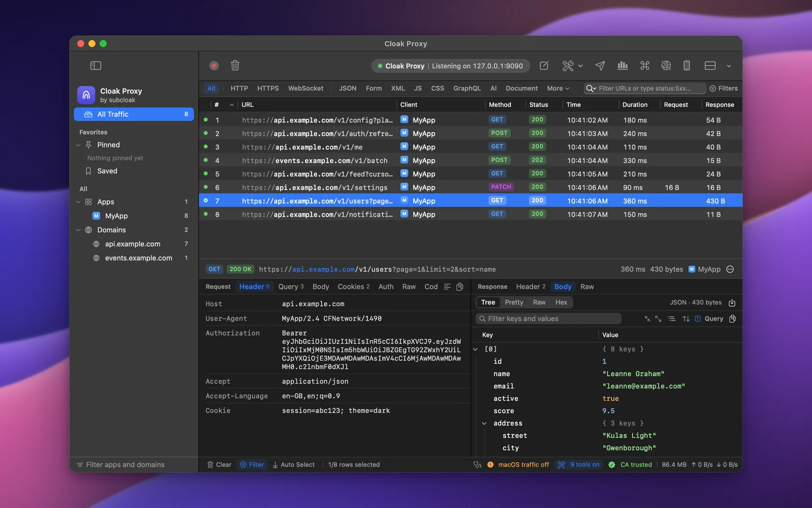Viewport: 812px width, 508px height.
Task: Switch response view to Pretty
Action: (514, 302)
